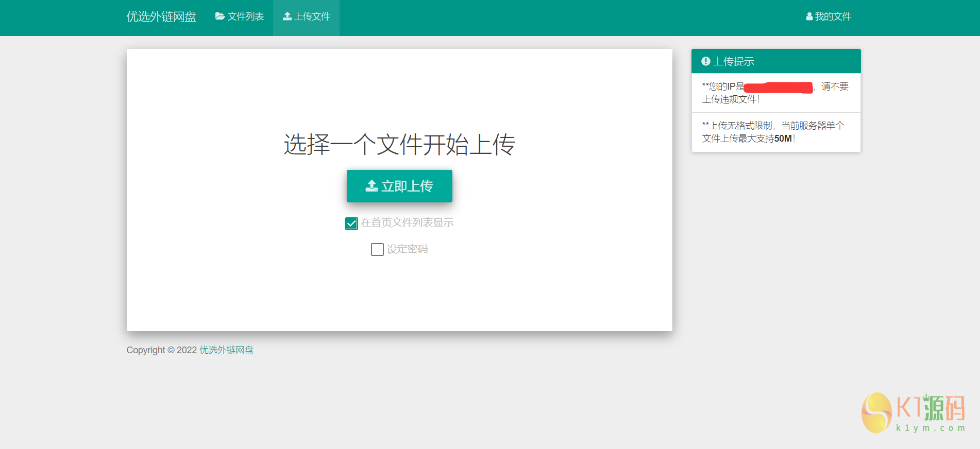Click the upload icon inside the 立即上传 button
980x449 pixels.
[x=371, y=186]
